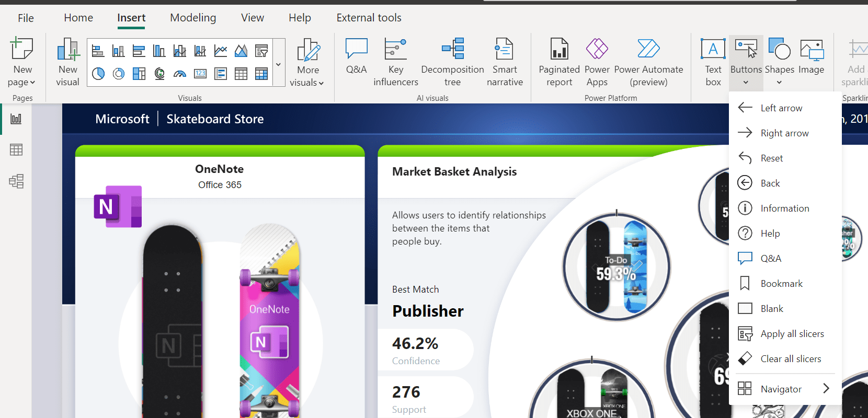Image resolution: width=868 pixels, height=418 pixels.
Task: Choose Left arrow button from menu
Action: tap(785, 108)
